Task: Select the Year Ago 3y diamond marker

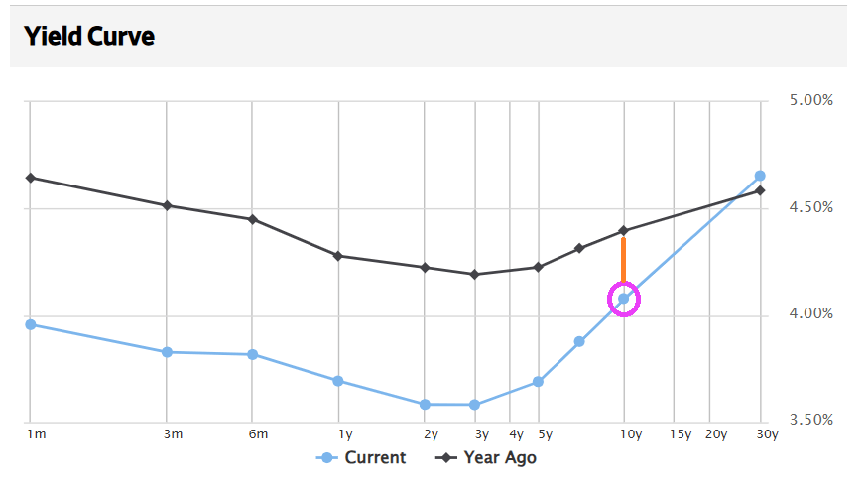Action: tap(475, 275)
